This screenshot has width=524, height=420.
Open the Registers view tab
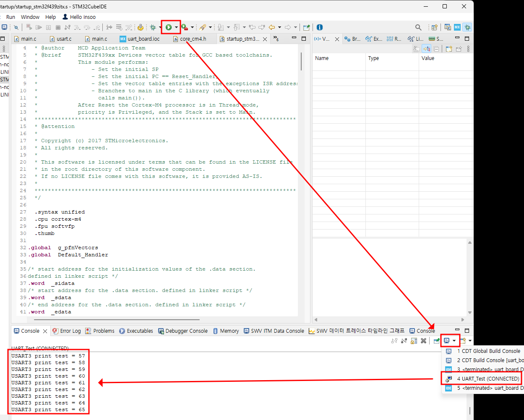click(394, 39)
